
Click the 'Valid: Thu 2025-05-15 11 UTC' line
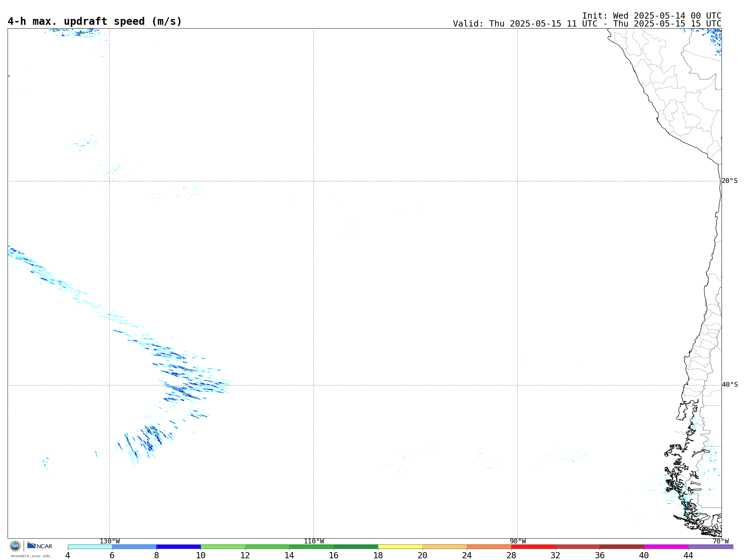[587, 24]
